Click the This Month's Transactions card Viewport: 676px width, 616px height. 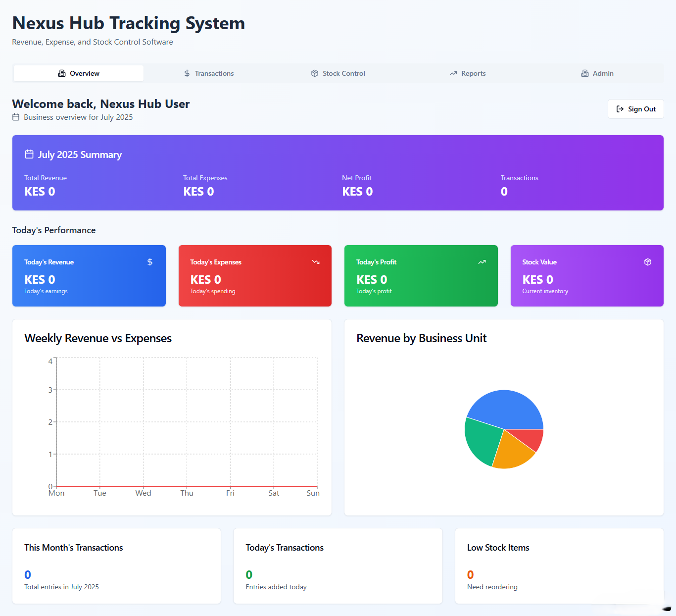tap(116, 565)
